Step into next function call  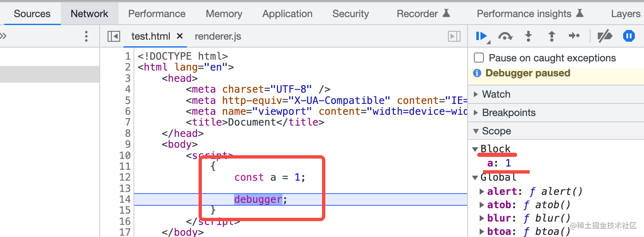click(x=528, y=36)
